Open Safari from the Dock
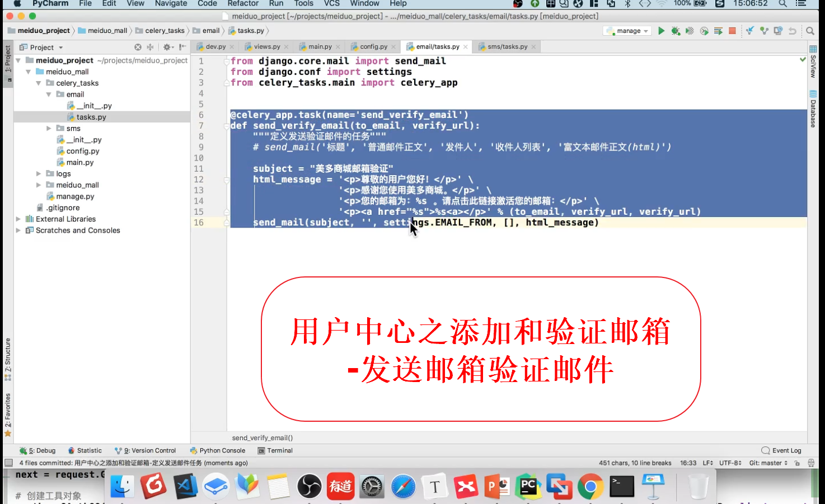The height and width of the screenshot is (504, 825). pyautogui.click(x=403, y=487)
